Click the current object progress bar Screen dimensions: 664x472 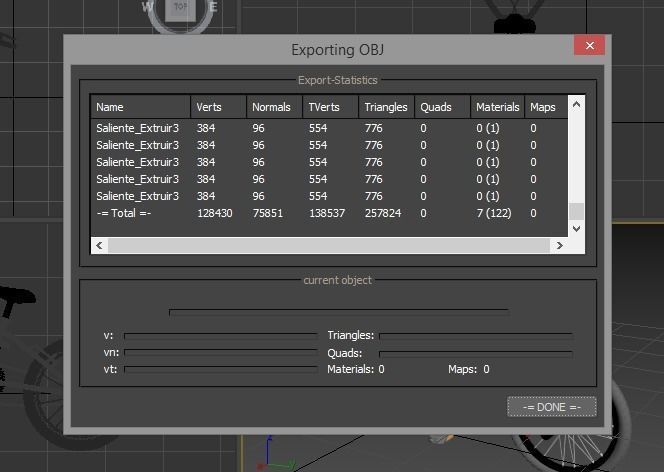(339, 312)
